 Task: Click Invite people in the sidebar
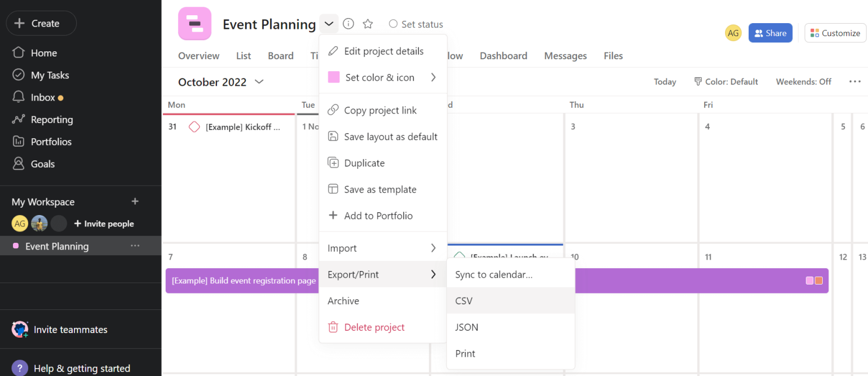tap(104, 224)
